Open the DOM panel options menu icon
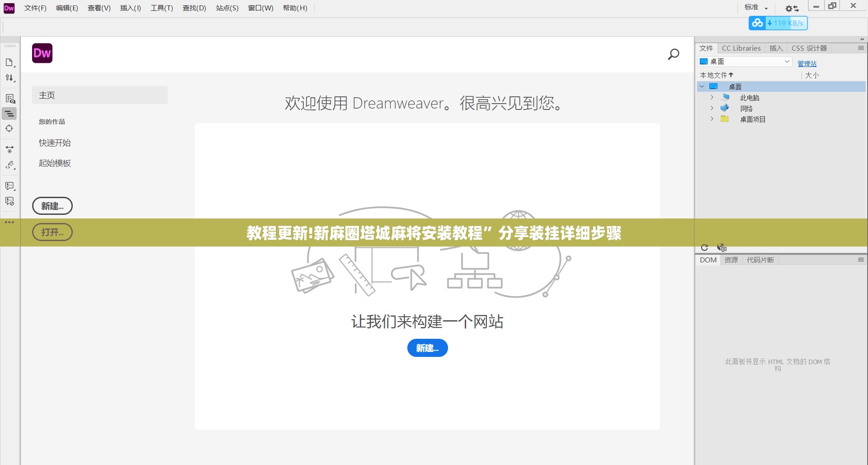 pos(861,260)
